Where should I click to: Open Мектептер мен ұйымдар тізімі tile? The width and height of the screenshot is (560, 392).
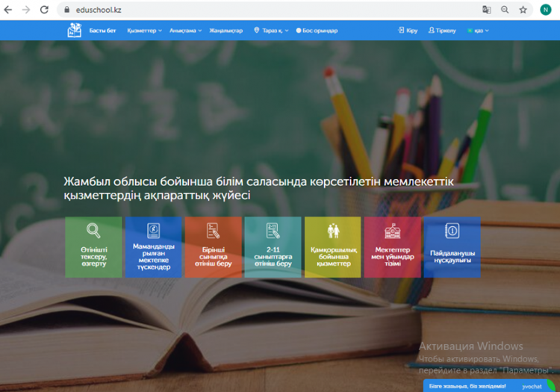point(393,247)
